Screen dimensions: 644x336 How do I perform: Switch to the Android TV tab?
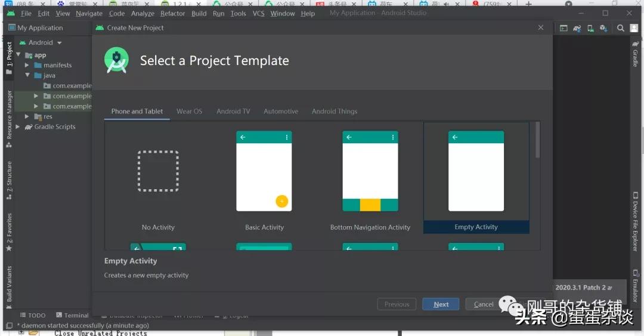(233, 111)
